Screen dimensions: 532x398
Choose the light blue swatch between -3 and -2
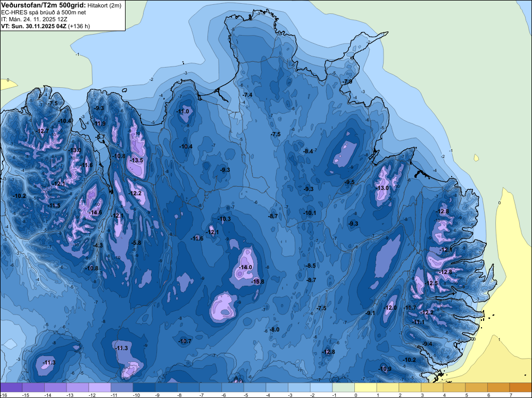[x=299, y=387]
